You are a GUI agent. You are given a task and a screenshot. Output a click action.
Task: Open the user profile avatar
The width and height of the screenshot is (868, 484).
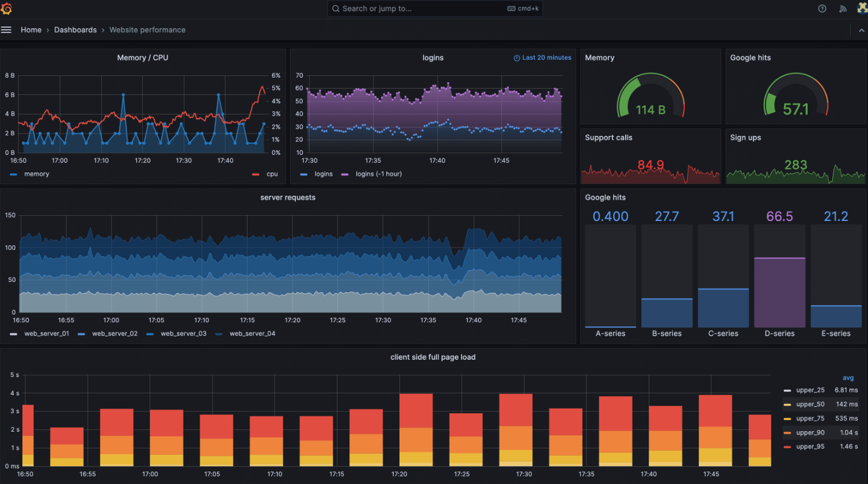[x=862, y=8]
